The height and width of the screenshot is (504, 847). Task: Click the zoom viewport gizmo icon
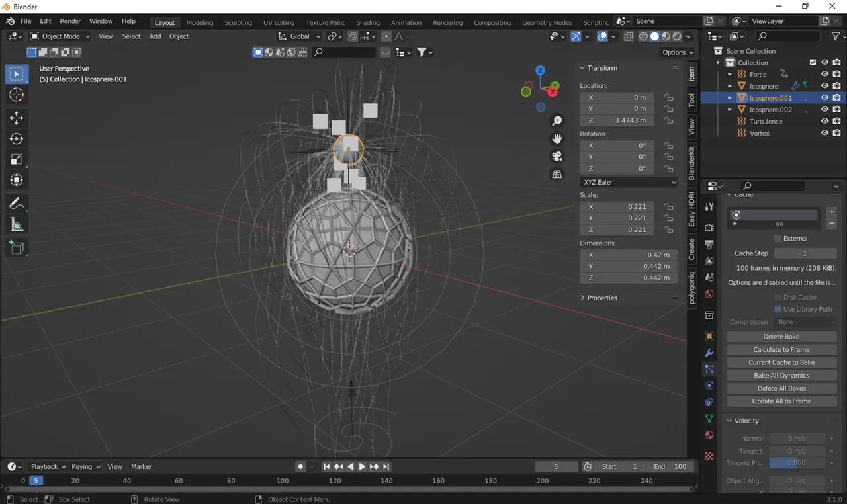(557, 121)
